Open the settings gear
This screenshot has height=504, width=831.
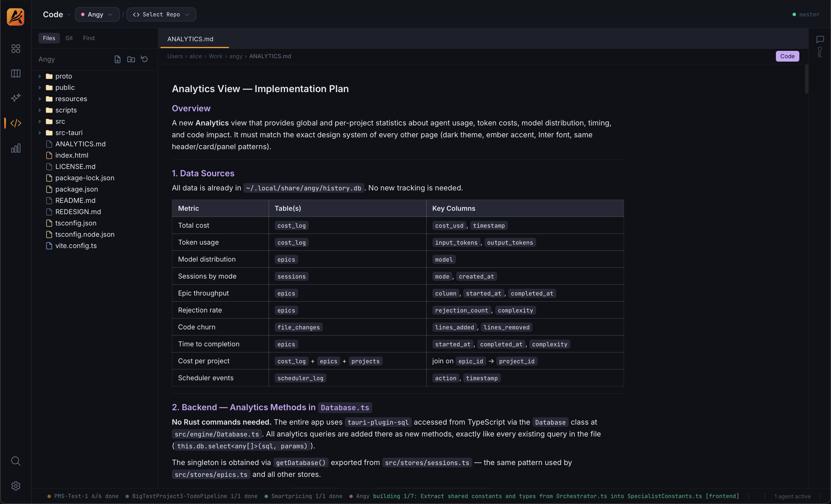pyautogui.click(x=16, y=486)
